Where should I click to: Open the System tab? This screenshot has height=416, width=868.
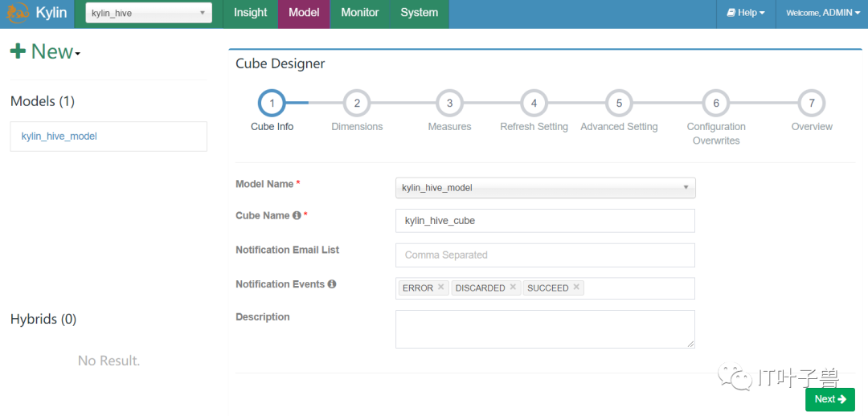(419, 13)
